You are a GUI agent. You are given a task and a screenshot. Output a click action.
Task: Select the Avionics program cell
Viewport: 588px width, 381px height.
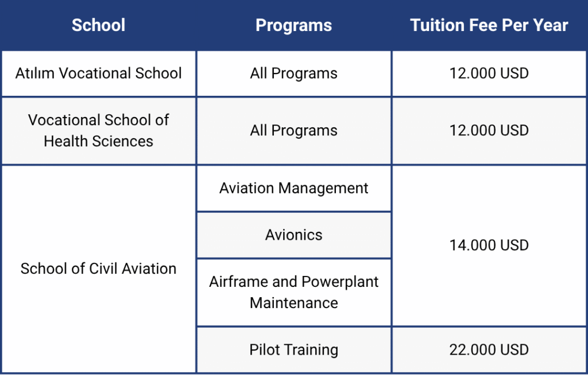click(293, 235)
